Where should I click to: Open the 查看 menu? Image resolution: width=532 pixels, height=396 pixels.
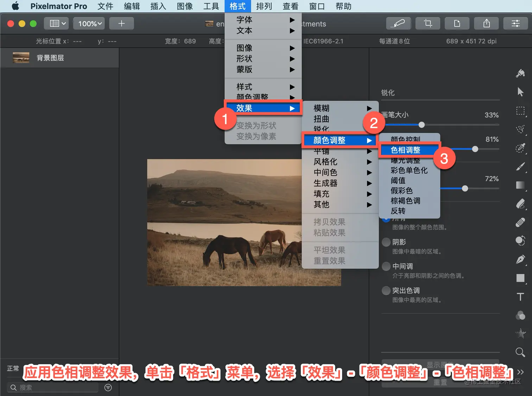pos(290,6)
